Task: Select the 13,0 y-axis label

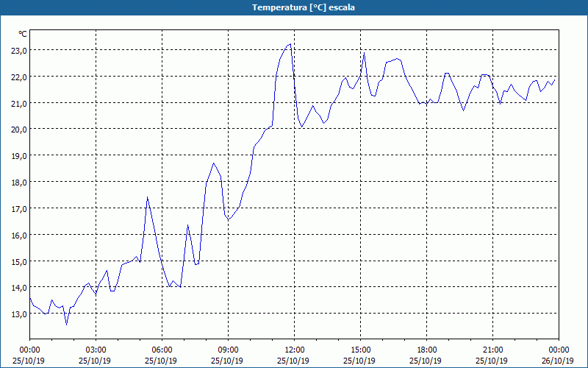Action: point(18,314)
